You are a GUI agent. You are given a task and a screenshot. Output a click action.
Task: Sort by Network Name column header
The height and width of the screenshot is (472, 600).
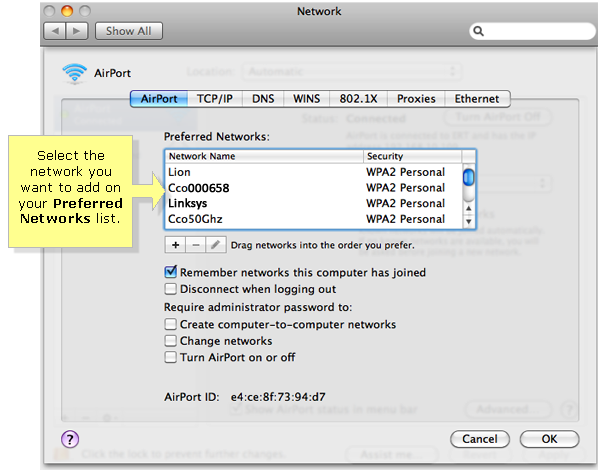pos(264,156)
